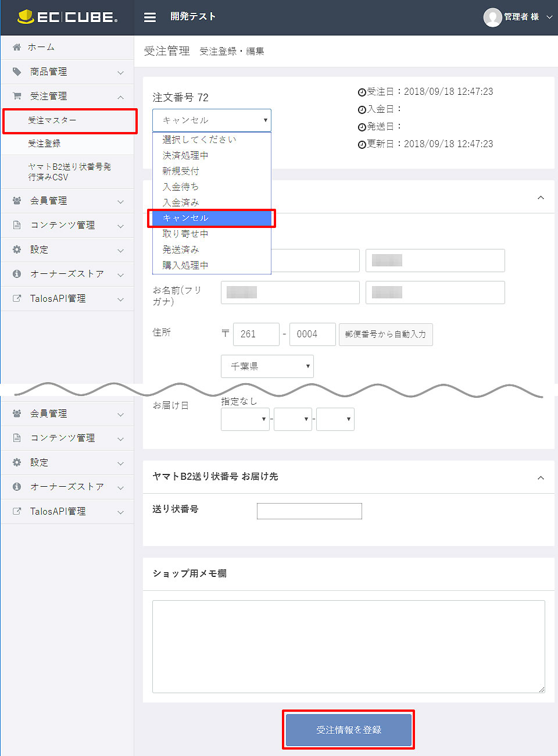Screen dimensions: 558x756
Task: Open the 千葉県 prefecture dropdown
Action: coord(267,366)
